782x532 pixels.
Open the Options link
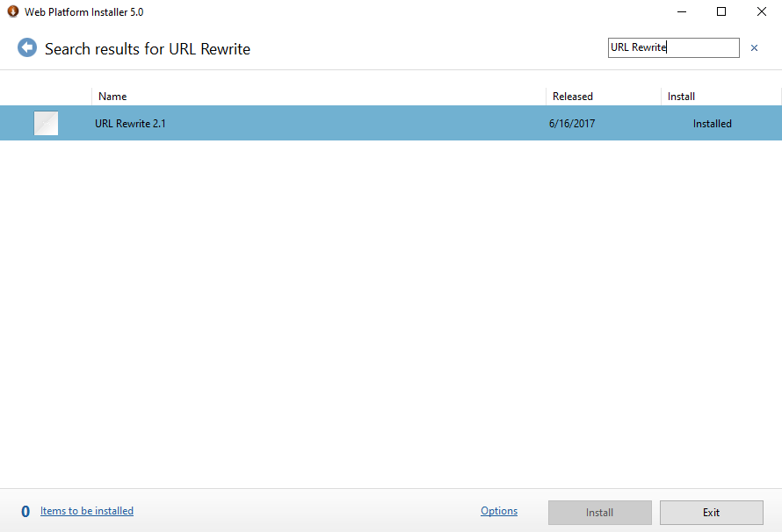pos(499,511)
